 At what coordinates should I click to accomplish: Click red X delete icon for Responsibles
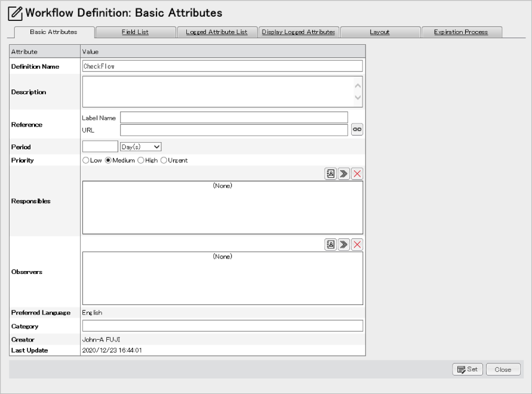tap(357, 174)
